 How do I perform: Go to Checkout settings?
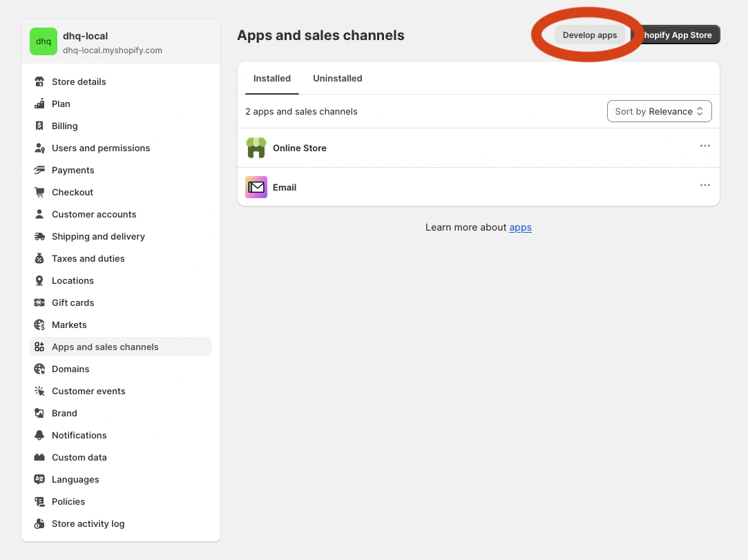121,192
